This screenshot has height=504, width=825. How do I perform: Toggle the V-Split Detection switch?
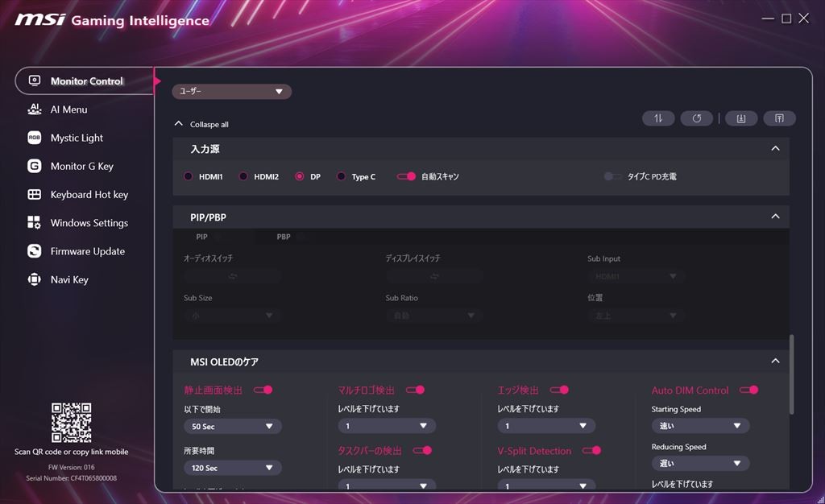click(x=592, y=450)
